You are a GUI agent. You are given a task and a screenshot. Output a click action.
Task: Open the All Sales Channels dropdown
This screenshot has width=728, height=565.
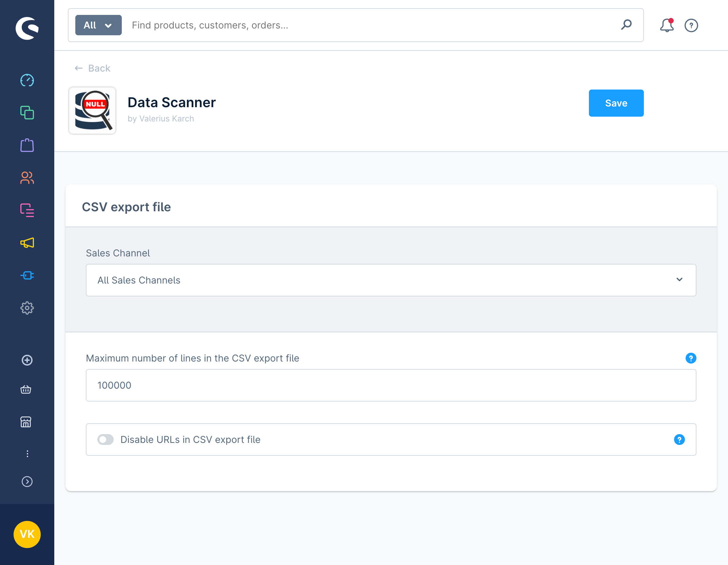point(391,280)
